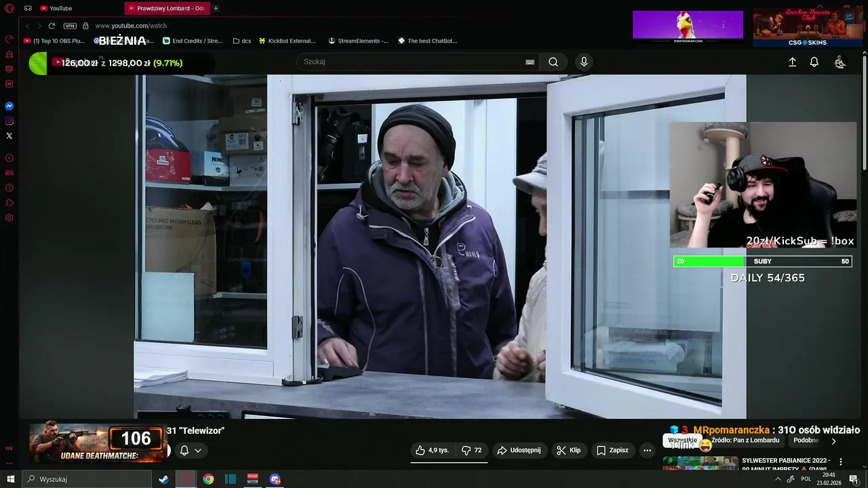
Task: Open Opera GX from the taskbar
Action: click(186, 479)
